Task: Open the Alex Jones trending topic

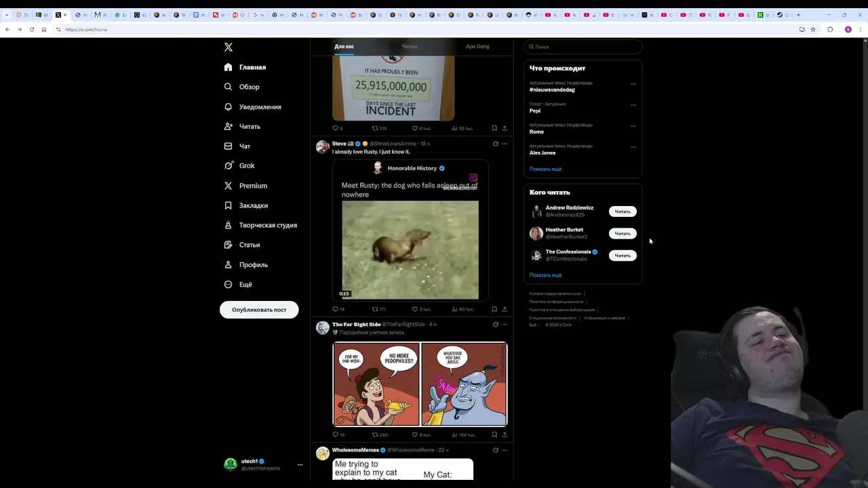Action: 542,153
